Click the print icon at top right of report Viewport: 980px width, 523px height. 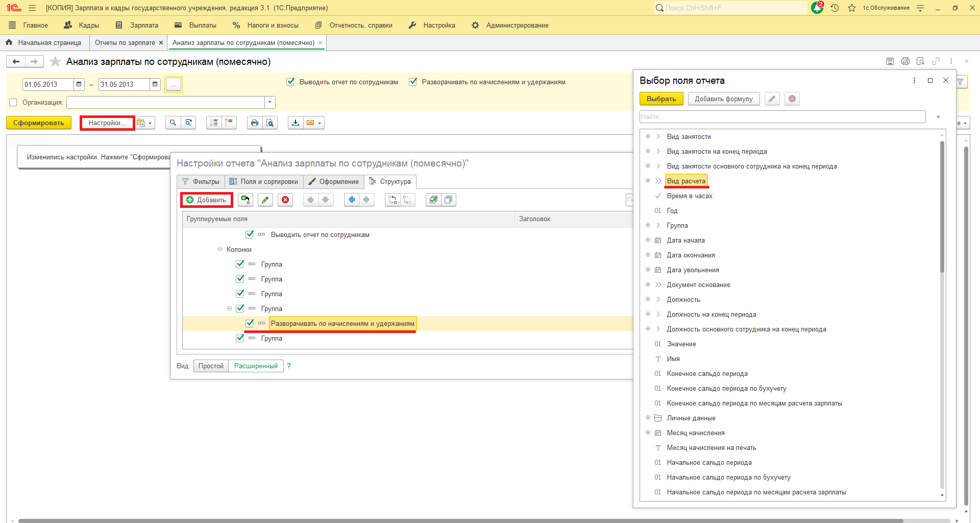[x=905, y=61]
